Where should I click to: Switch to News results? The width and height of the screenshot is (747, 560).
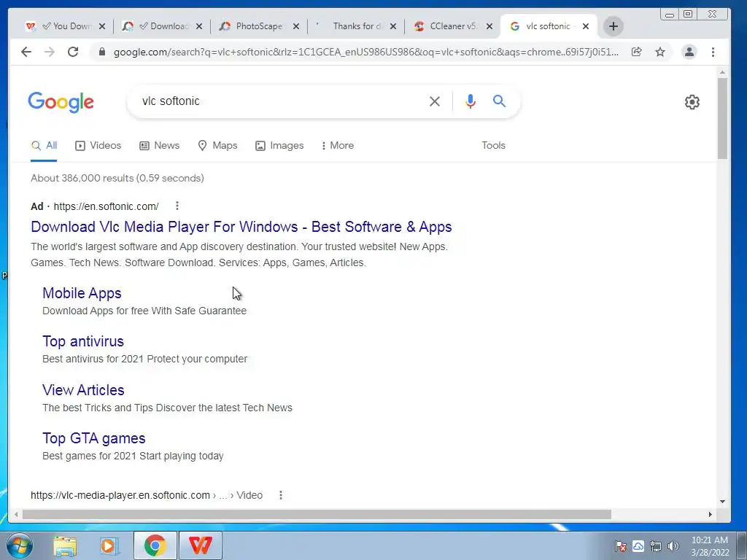[159, 146]
